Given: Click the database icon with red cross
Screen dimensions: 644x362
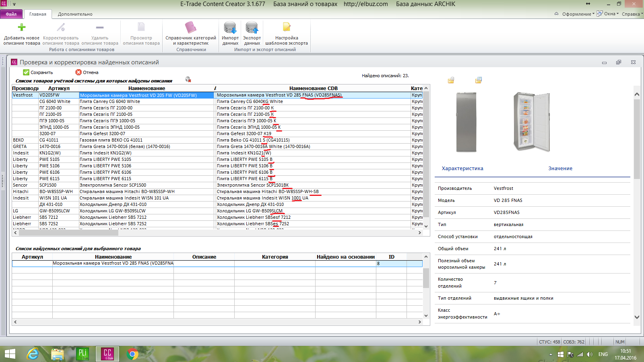Looking at the screenshot, I should (188, 79).
